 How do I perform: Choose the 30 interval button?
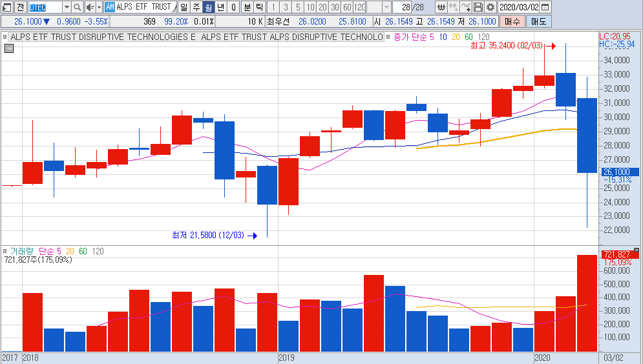point(335,7)
